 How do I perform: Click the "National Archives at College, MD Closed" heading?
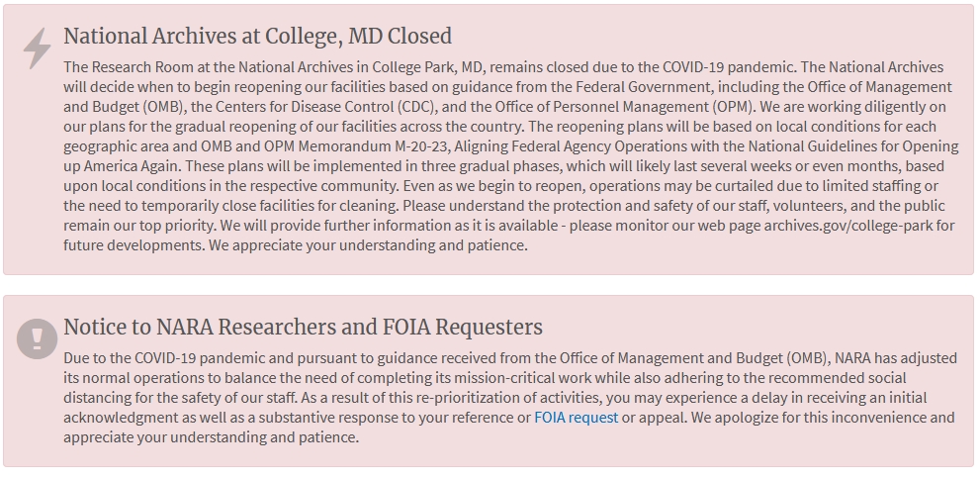coord(257,37)
